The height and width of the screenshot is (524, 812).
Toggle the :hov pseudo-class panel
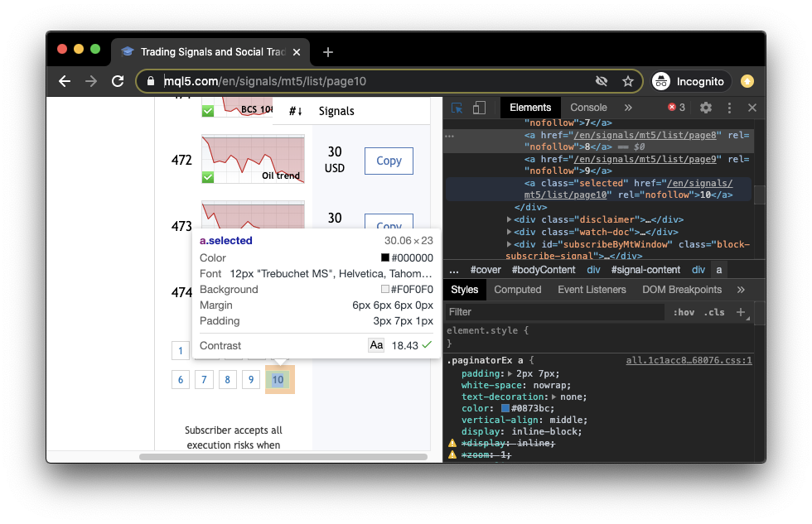684,311
